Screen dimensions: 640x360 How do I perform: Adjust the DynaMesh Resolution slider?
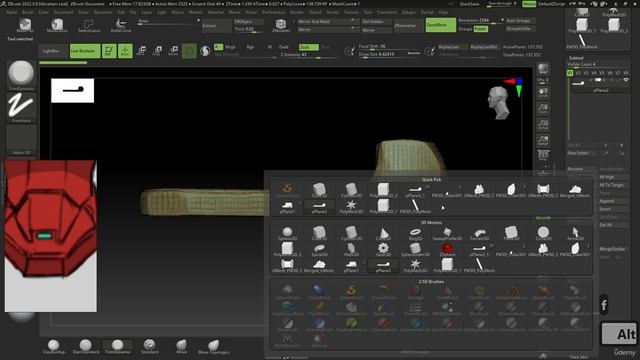point(480,20)
